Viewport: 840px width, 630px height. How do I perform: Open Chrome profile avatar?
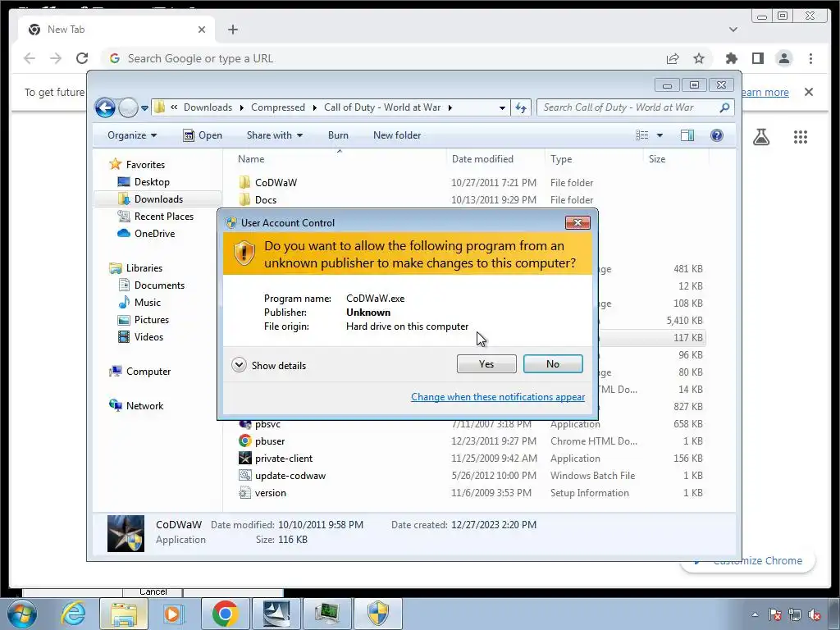(783, 58)
